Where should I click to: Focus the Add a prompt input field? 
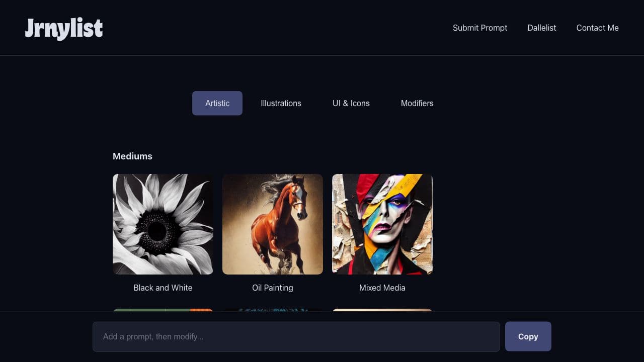296,336
